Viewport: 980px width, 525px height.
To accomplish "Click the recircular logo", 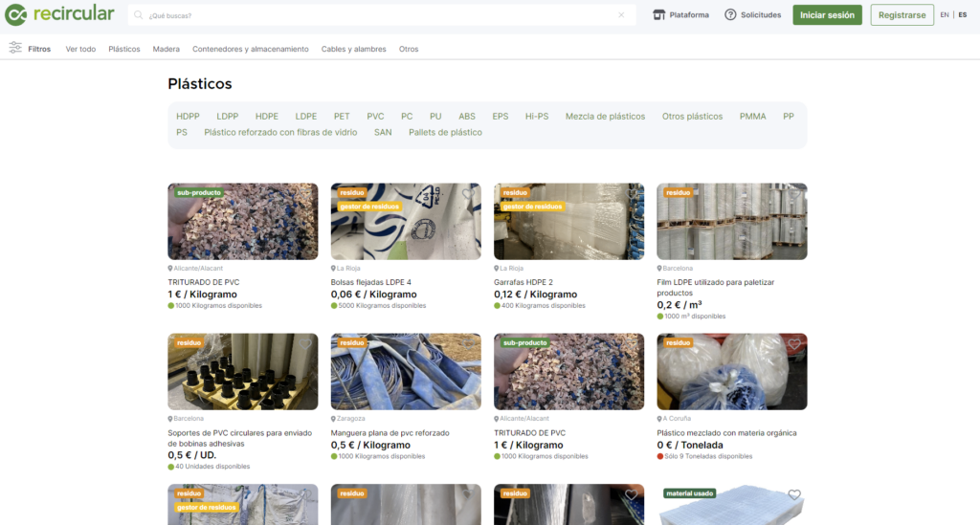I will pos(59,14).
